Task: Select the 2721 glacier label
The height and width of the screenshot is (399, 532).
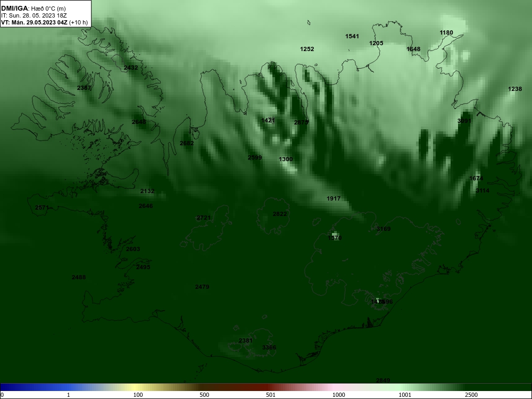Action: (204, 218)
